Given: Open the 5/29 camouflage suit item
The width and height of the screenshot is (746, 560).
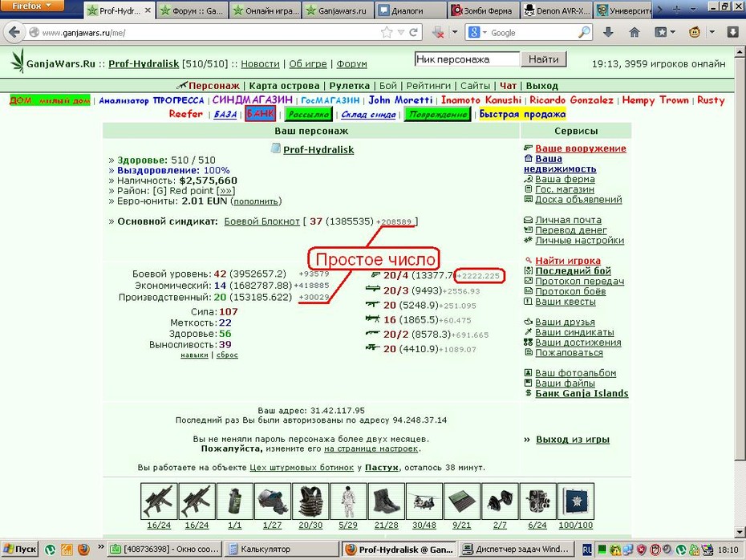Looking at the screenshot, I should pos(348,501).
